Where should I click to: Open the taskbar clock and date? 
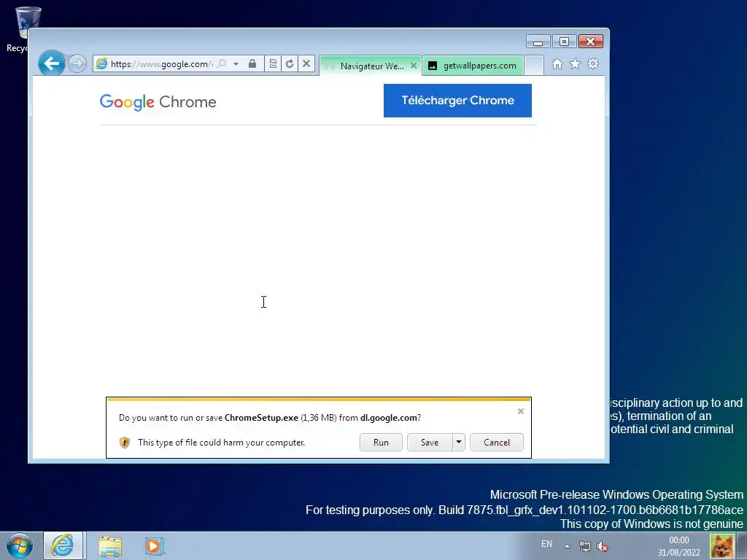click(679, 546)
